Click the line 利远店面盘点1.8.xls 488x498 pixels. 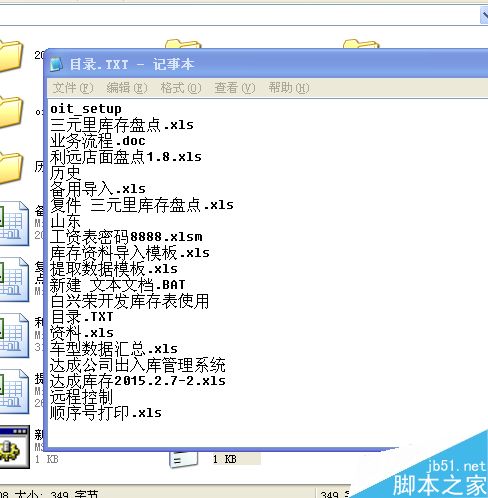click(x=126, y=157)
